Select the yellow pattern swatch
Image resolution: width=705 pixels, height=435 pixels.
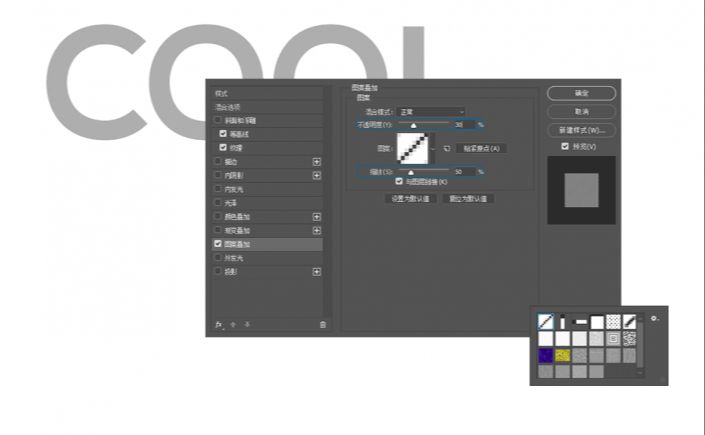coord(562,355)
